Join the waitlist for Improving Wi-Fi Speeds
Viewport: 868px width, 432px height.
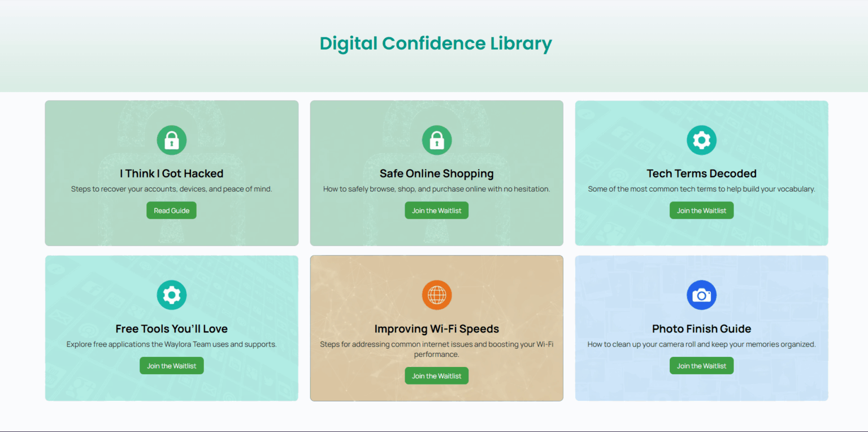(436, 376)
